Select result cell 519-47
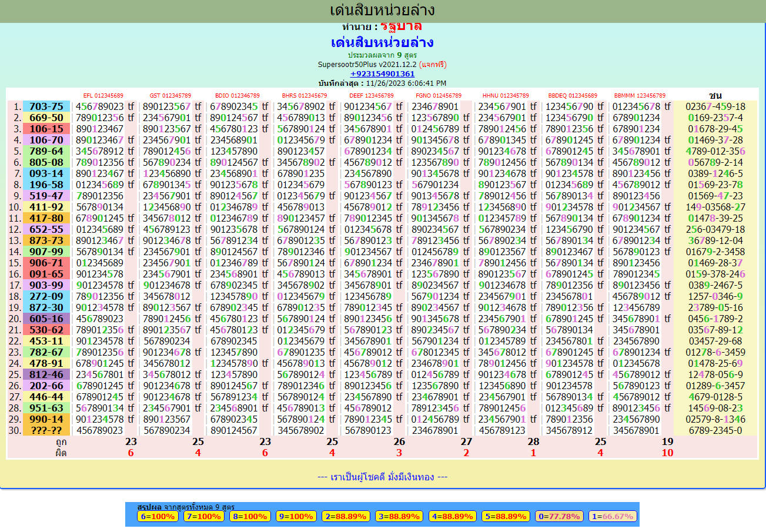The image size is (766, 532). (x=46, y=196)
